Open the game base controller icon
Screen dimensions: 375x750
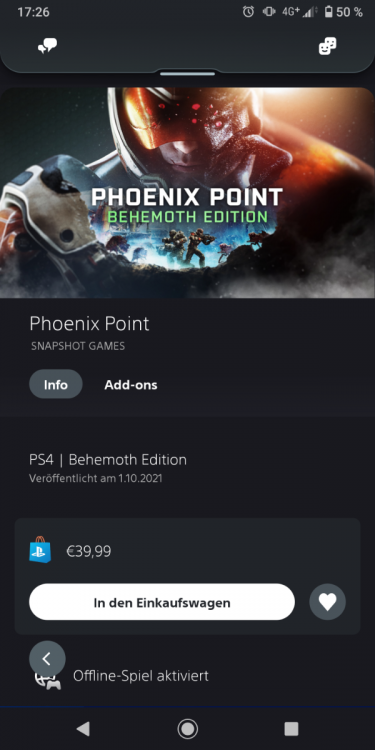328,46
